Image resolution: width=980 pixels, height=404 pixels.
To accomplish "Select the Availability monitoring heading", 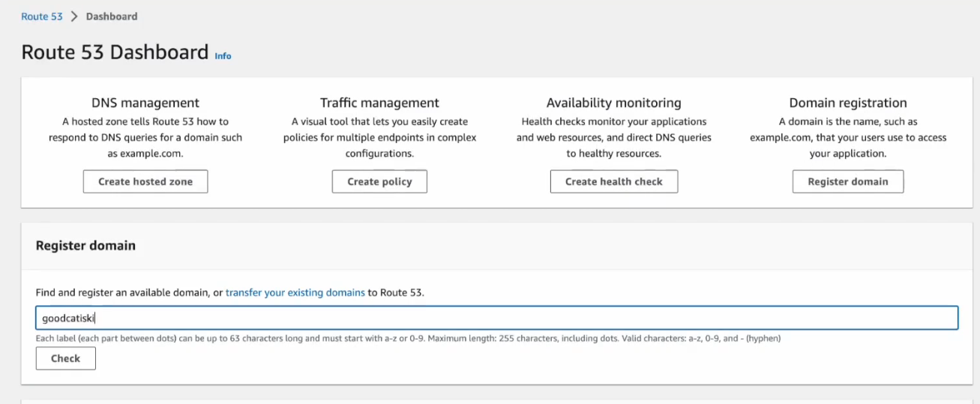I will click(x=614, y=103).
